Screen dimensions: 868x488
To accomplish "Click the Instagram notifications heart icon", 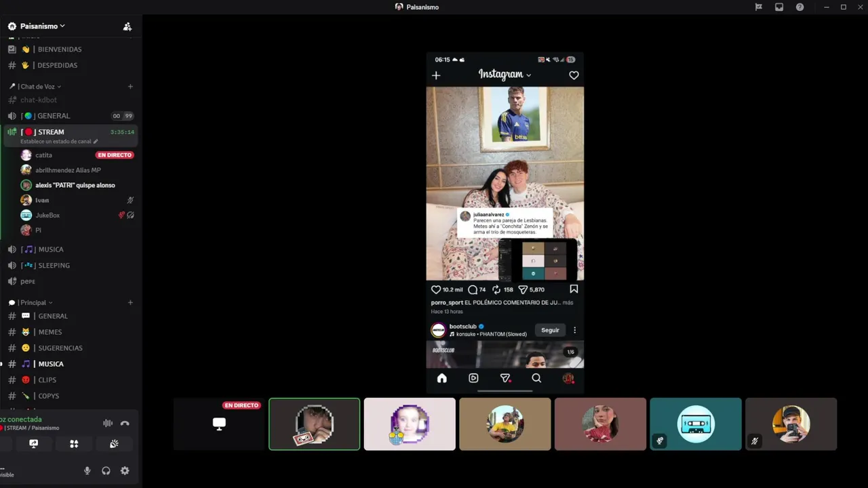I will 574,75.
